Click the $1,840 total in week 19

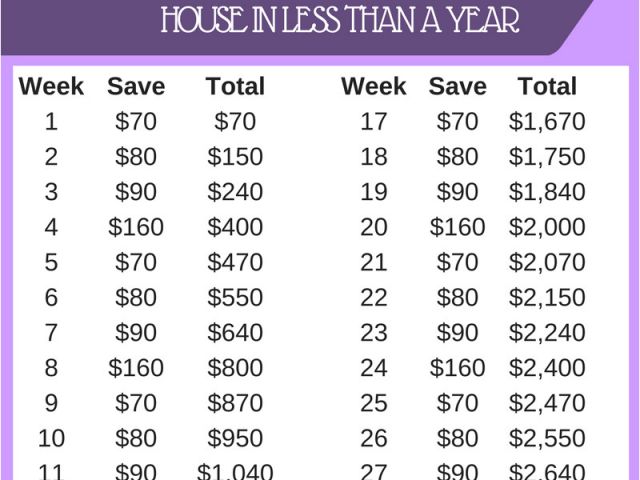coord(547,192)
